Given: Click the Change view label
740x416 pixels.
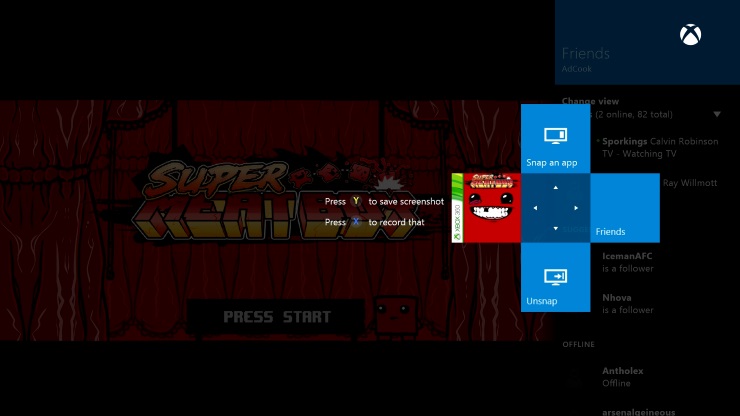Looking at the screenshot, I should (590, 101).
